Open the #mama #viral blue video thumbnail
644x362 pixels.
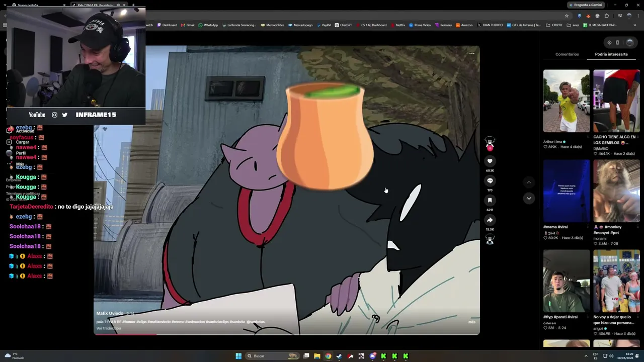click(567, 191)
